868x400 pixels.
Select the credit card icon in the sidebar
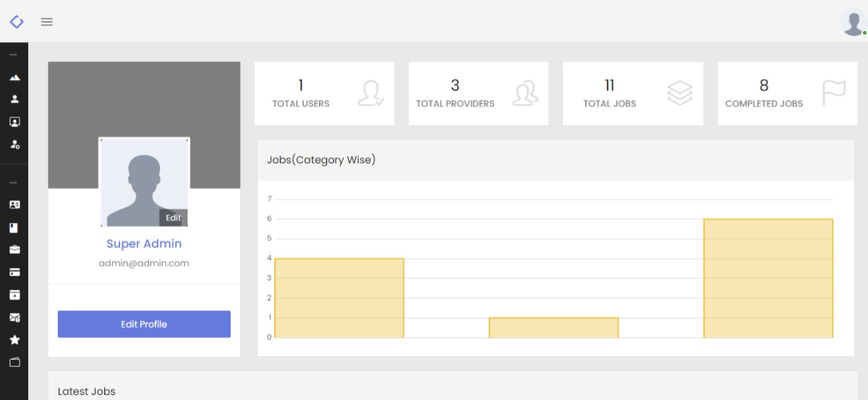(x=14, y=272)
